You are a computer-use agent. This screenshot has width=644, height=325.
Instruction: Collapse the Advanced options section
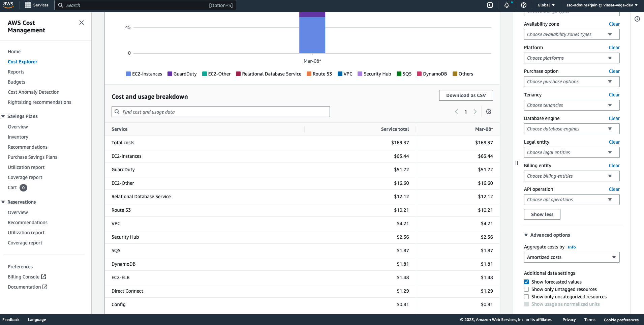(527, 235)
